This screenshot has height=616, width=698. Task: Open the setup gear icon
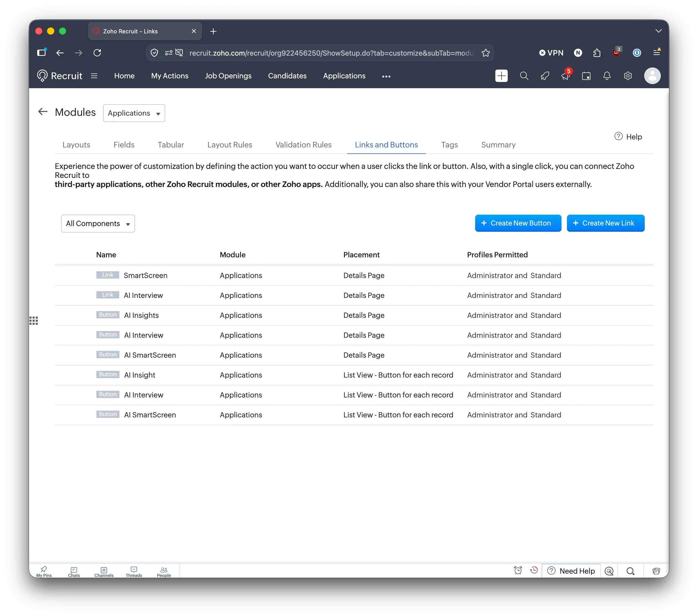pos(628,76)
